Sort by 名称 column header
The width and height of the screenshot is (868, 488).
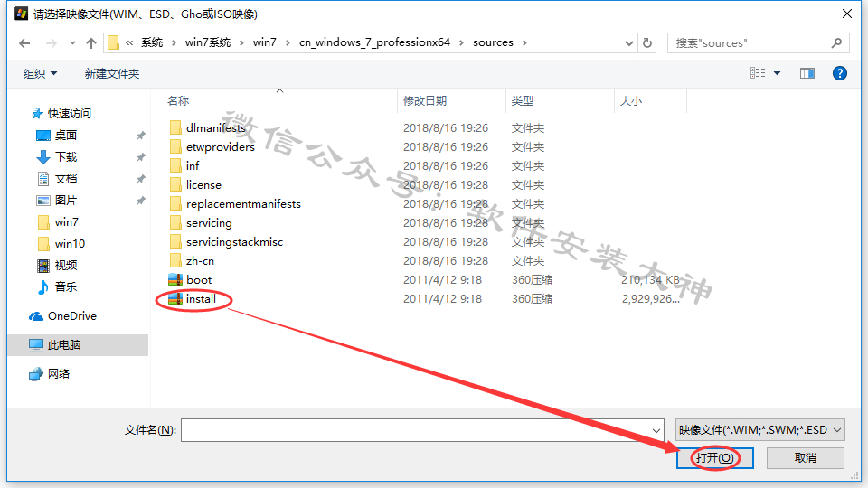[178, 100]
